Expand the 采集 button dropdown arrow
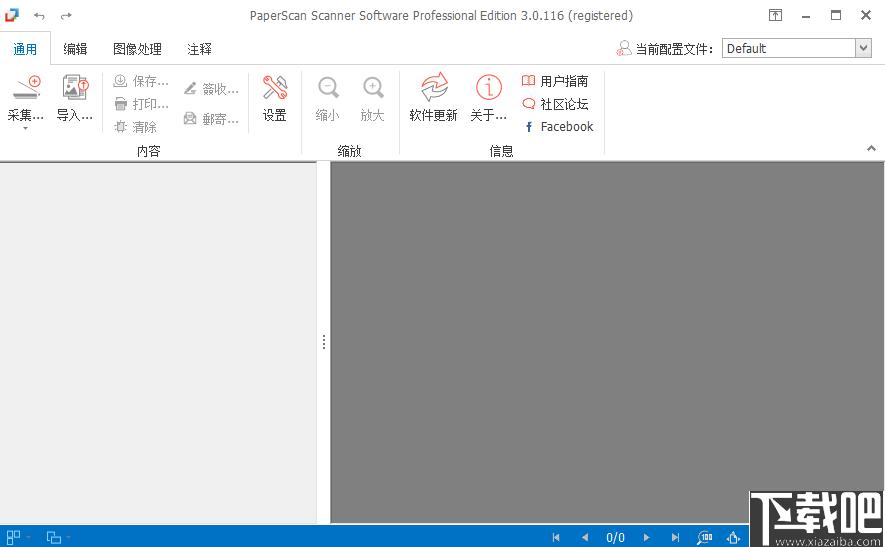Viewport: 885px width, 547px height. point(25,129)
